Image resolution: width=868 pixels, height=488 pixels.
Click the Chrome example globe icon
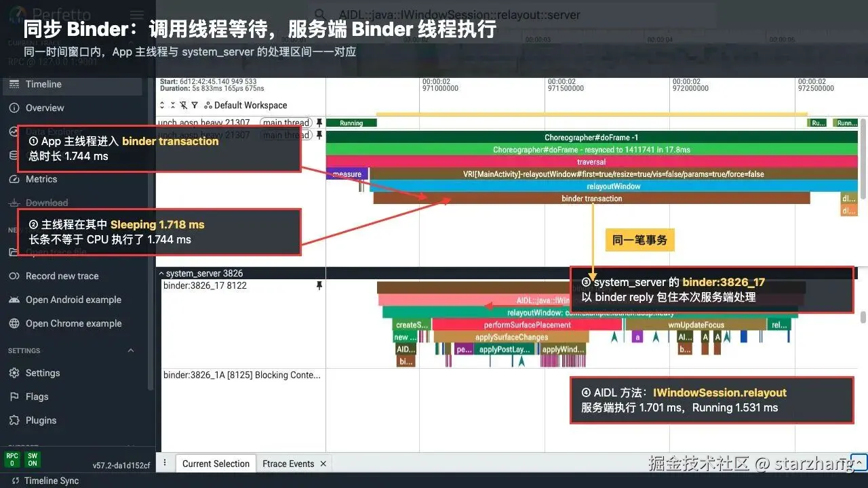(14, 323)
